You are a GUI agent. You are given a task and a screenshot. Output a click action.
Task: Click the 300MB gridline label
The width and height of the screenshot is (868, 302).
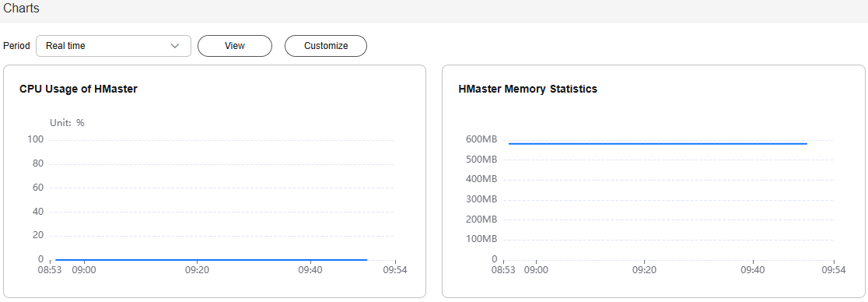[481, 199]
